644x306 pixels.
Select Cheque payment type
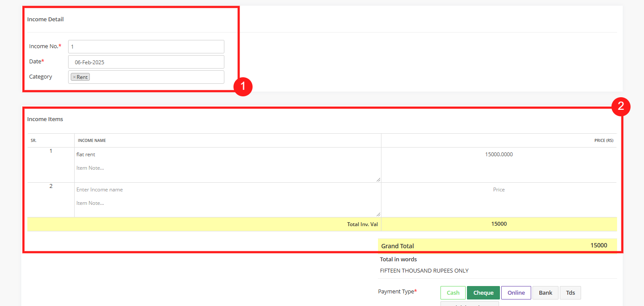(483, 293)
